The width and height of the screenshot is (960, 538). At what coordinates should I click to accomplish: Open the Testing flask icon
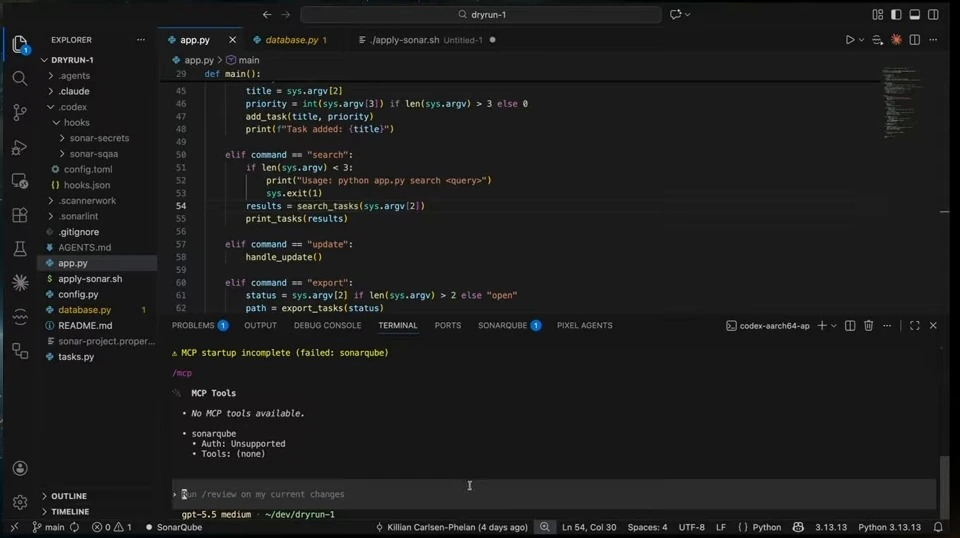pos(20,248)
